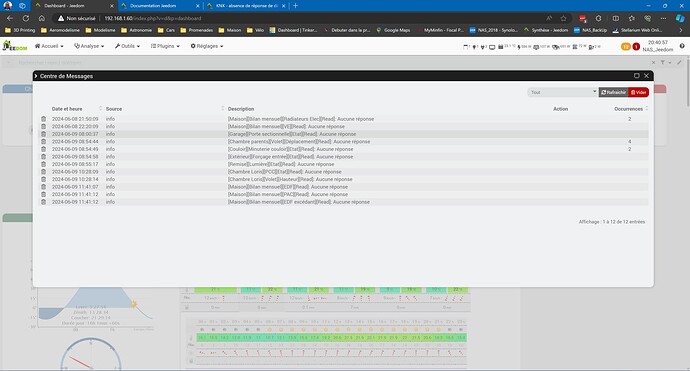Viewport: 690px width, 371px height.
Task: Add this page to browser favorites
Action: 563,18
